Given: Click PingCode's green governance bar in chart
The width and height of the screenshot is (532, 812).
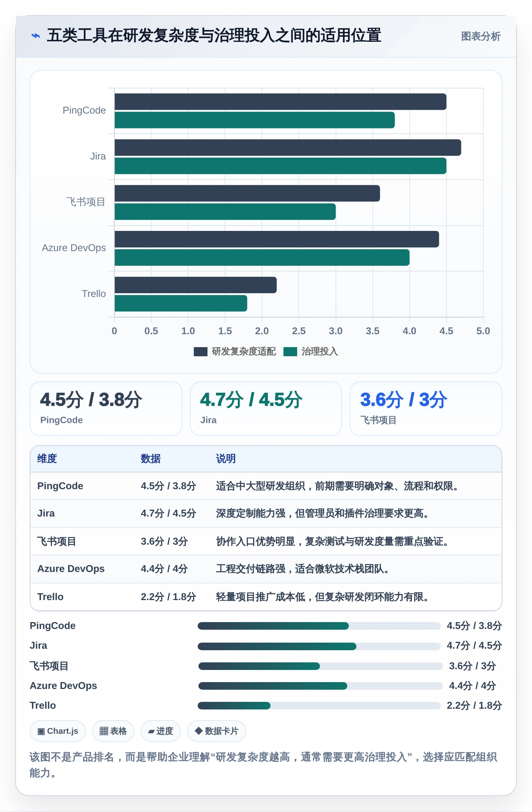Looking at the screenshot, I should [255, 120].
